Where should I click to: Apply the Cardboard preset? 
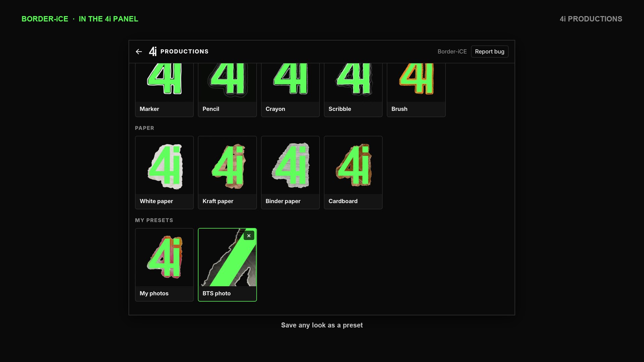[x=353, y=173]
